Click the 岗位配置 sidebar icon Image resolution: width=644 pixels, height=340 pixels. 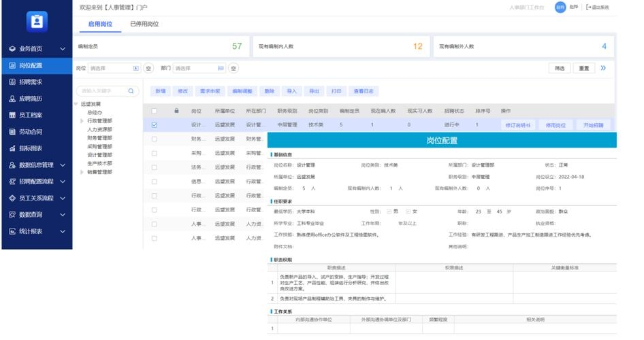(12, 66)
